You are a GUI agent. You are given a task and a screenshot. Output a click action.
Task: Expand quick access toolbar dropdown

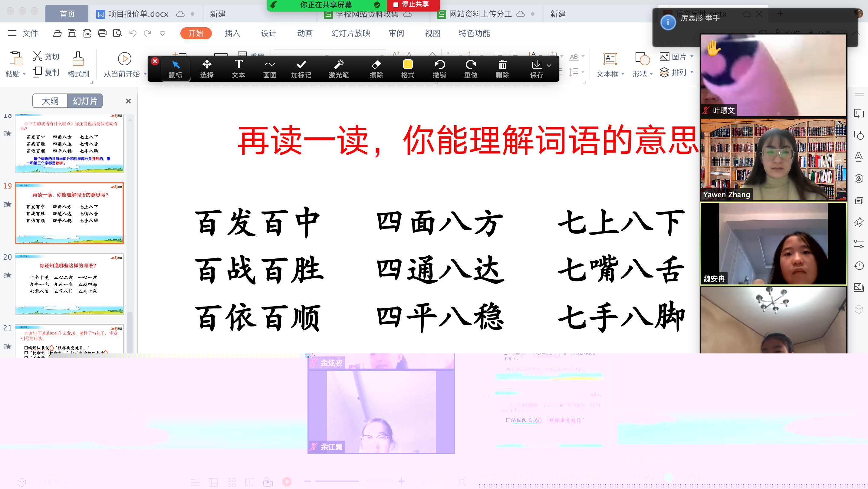pos(163,33)
